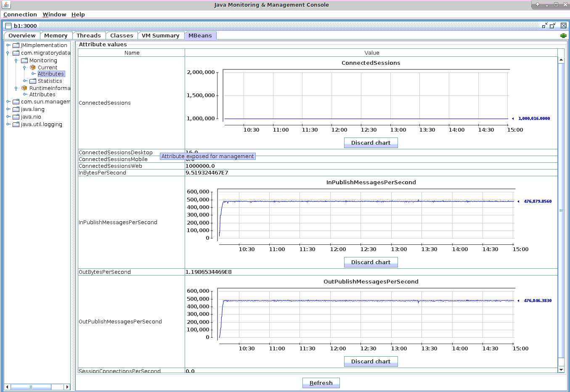Image resolution: width=570 pixels, height=392 pixels.
Task: Discard the InPublishMessagesPerSecond chart
Action: point(371,262)
